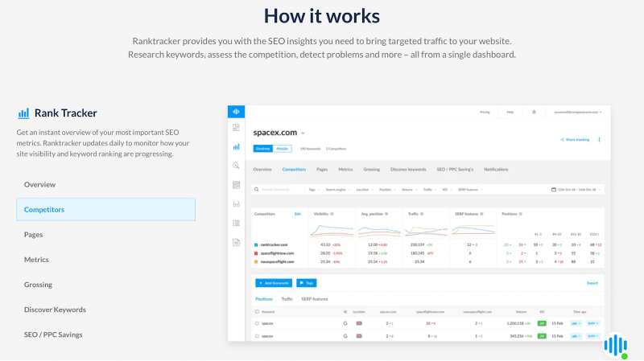This screenshot has width=644, height=361.
Task: Open the Location filter dropdown
Action: pos(365,190)
